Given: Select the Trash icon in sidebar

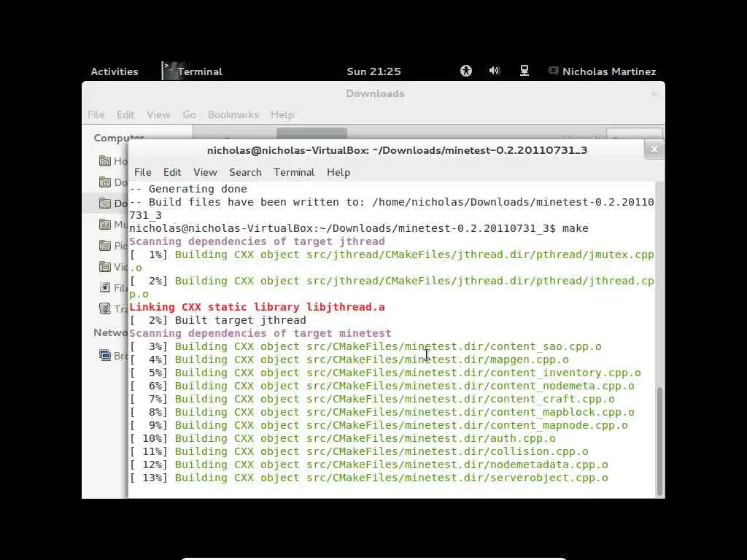Looking at the screenshot, I should tap(105, 308).
